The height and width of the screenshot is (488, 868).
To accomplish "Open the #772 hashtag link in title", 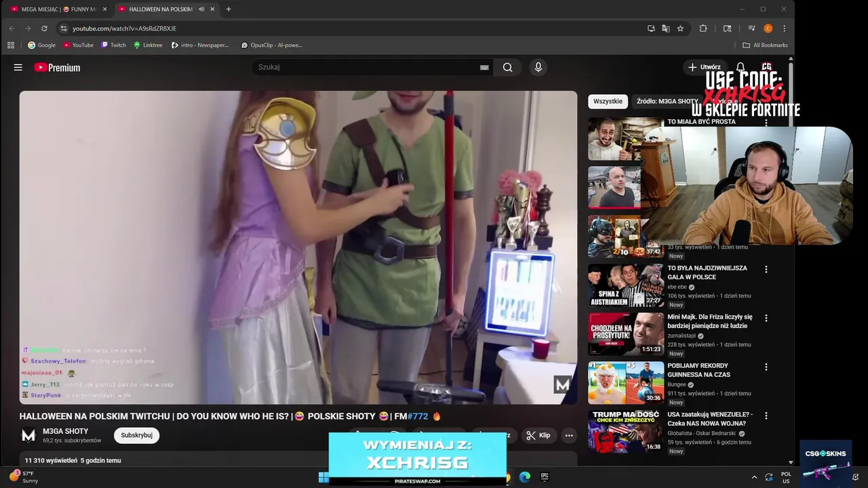I will pyautogui.click(x=418, y=416).
